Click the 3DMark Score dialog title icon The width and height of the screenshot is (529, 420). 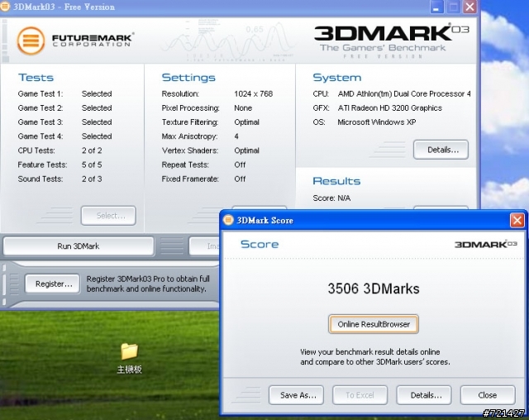pyautogui.click(x=228, y=220)
